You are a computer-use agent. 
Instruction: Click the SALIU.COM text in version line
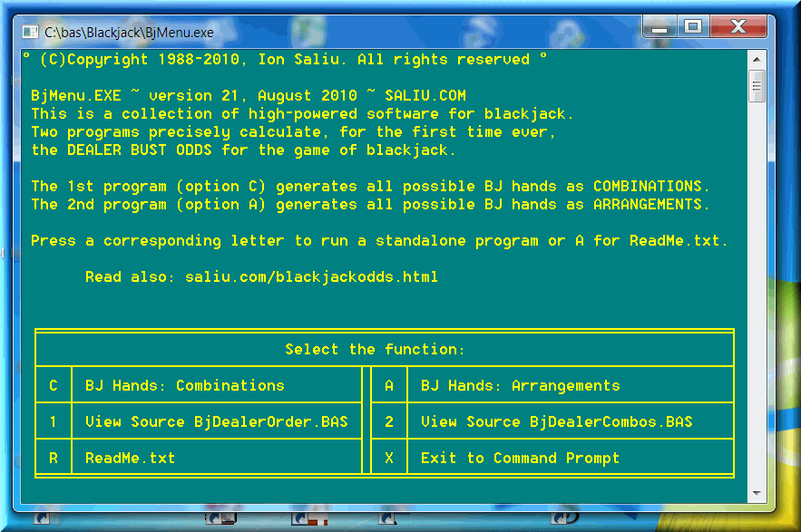(x=425, y=95)
